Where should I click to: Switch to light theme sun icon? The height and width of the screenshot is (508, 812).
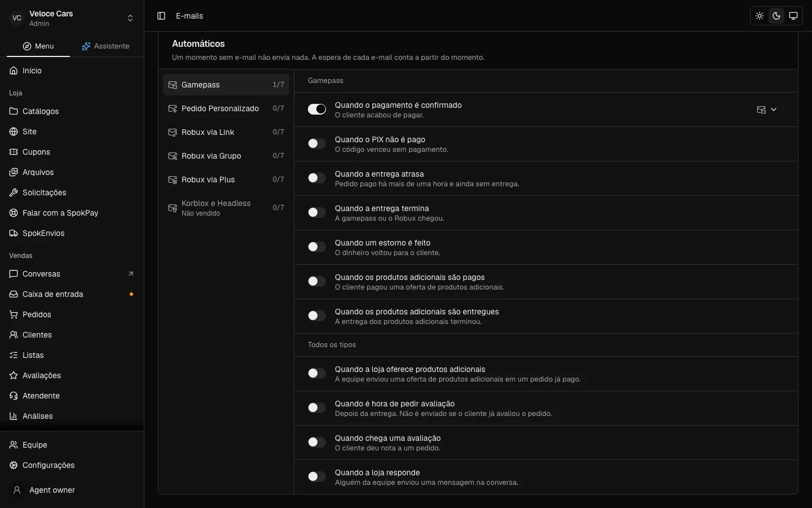[x=760, y=16]
